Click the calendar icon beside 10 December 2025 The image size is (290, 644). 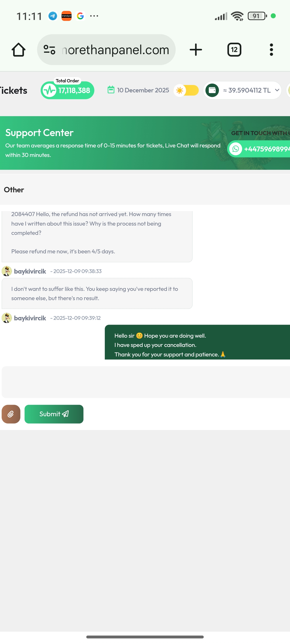(x=111, y=90)
